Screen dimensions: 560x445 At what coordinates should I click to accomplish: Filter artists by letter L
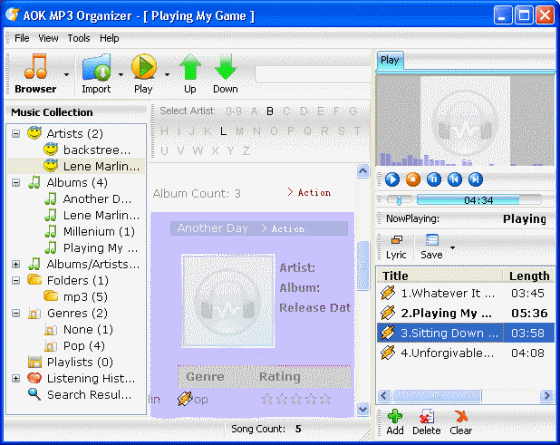[x=223, y=131]
